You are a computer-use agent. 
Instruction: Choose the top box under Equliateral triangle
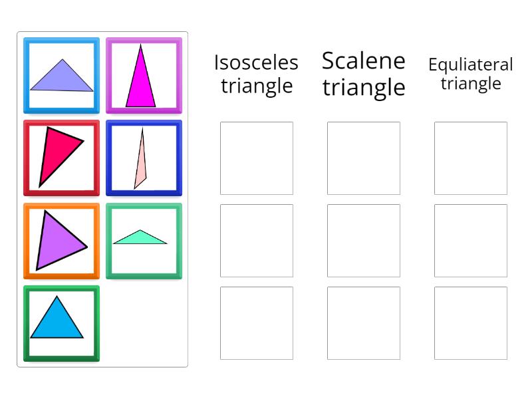click(x=471, y=158)
